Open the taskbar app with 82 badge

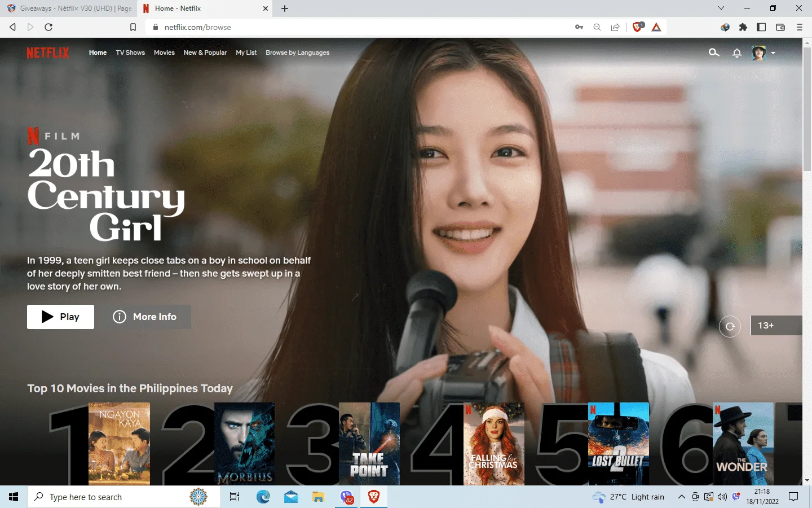346,497
